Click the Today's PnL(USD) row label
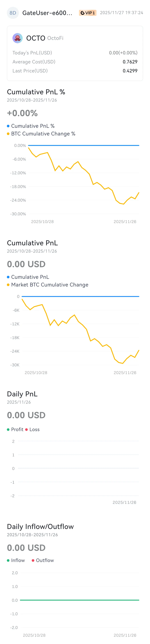150x644 pixels. [x=32, y=53]
